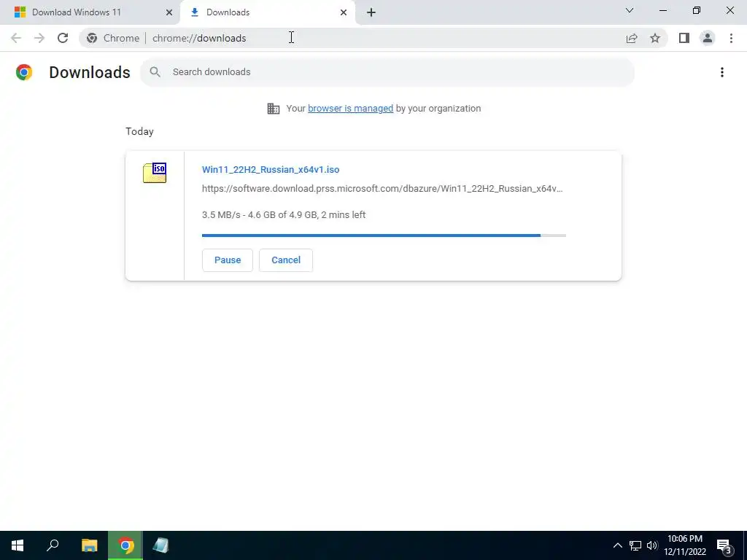Click the ISO file icon
The image size is (747, 560).
click(155, 172)
